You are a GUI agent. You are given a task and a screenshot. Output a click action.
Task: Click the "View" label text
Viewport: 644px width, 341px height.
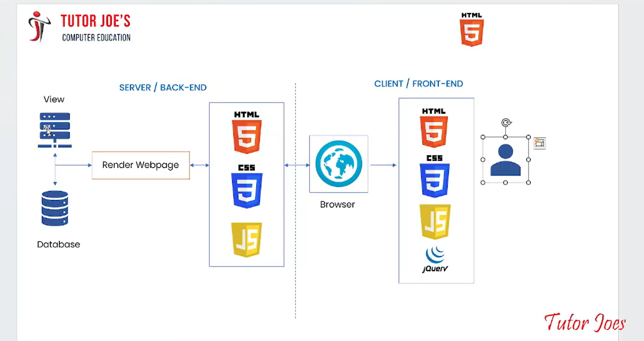54,99
